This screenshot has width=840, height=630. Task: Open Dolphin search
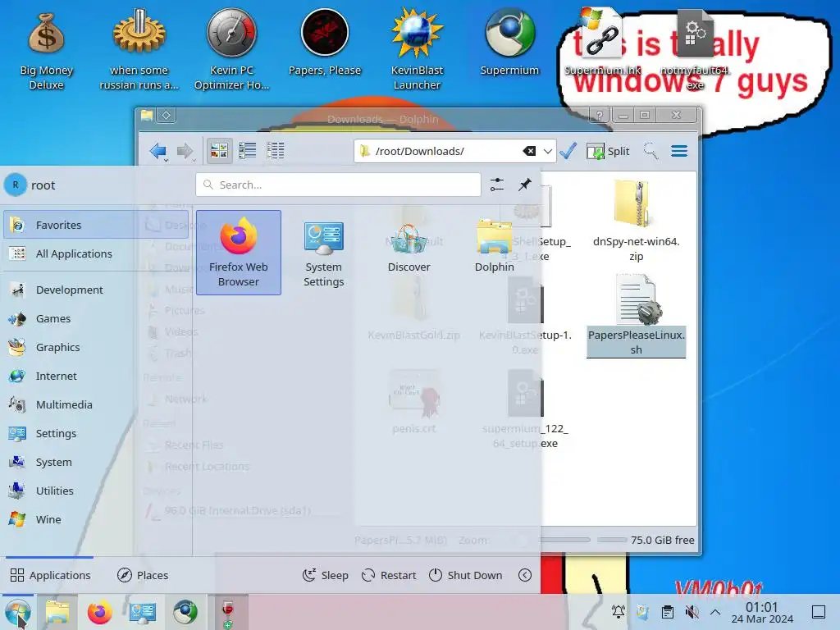tap(651, 151)
